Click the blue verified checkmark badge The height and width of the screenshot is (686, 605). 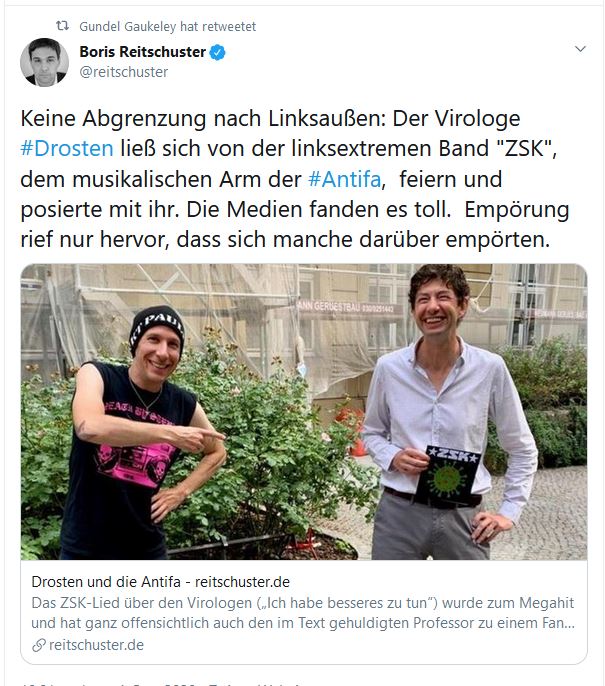coord(217,52)
